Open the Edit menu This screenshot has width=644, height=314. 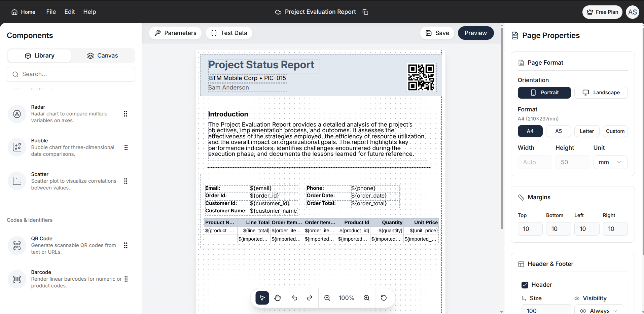[70, 12]
